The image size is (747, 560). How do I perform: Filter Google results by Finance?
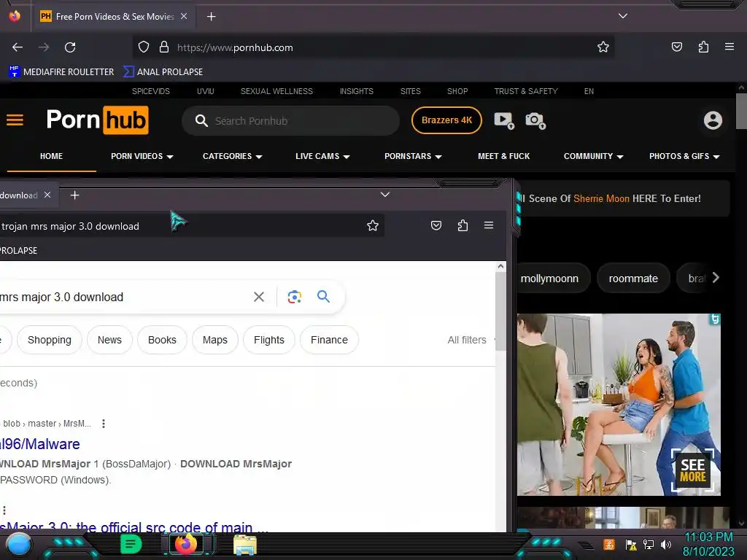pyautogui.click(x=329, y=340)
